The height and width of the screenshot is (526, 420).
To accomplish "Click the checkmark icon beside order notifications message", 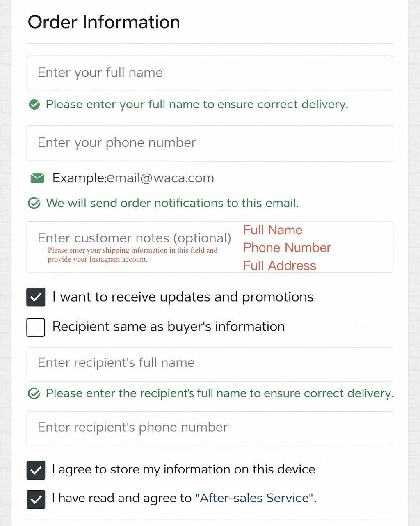I will [34, 203].
